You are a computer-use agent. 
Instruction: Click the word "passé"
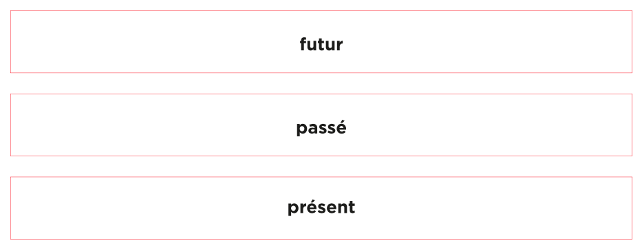[321, 128]
